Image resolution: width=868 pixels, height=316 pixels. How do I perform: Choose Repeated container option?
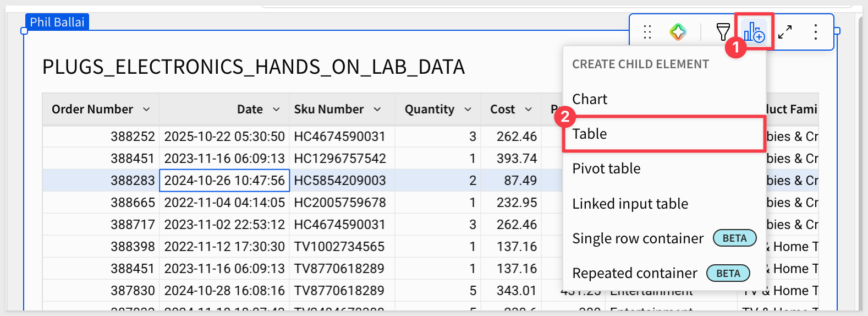coord(634,273)
